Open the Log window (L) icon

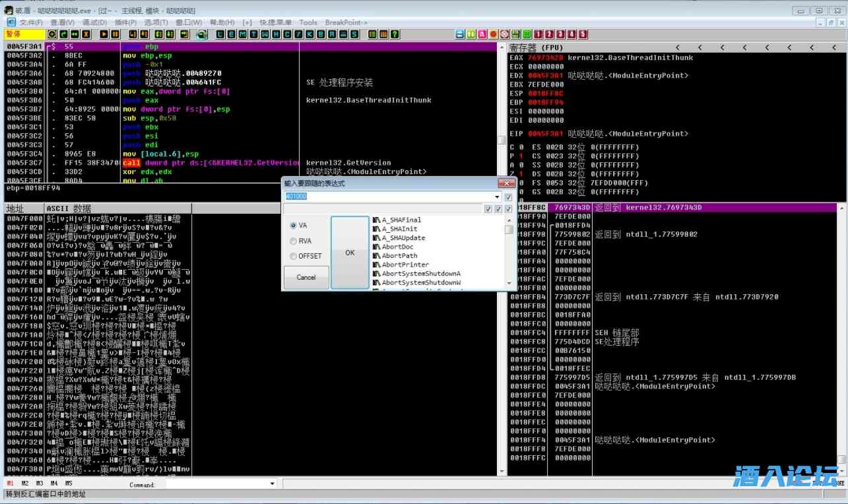pyautogui.click(x=220, y=34)
